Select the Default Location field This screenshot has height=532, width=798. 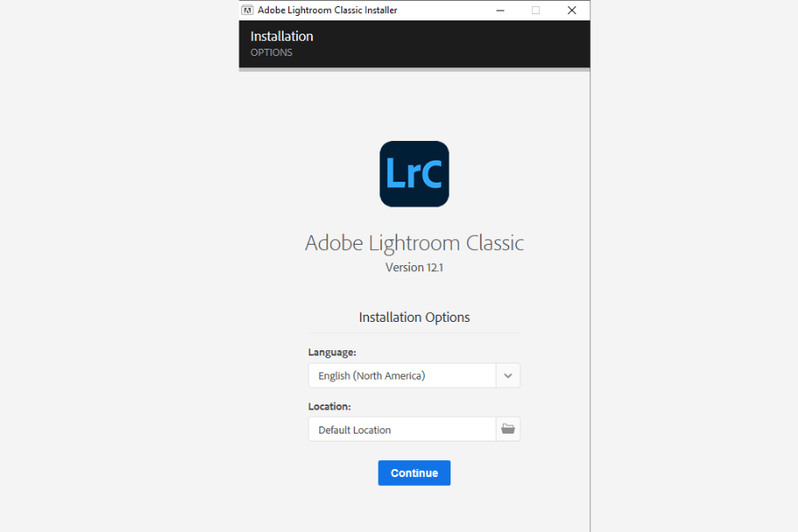pyautogui.click(x=402, y=429)
